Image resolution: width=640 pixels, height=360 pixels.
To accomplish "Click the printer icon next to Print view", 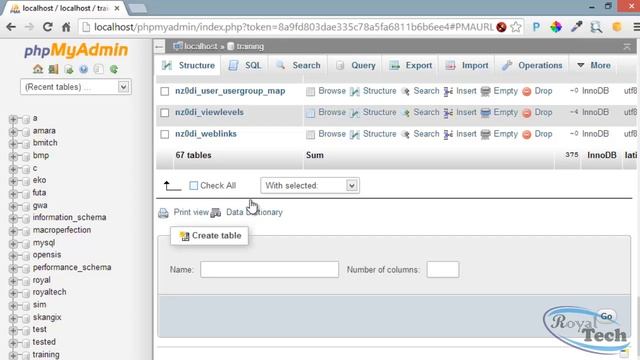I will (x=163, y=213).
